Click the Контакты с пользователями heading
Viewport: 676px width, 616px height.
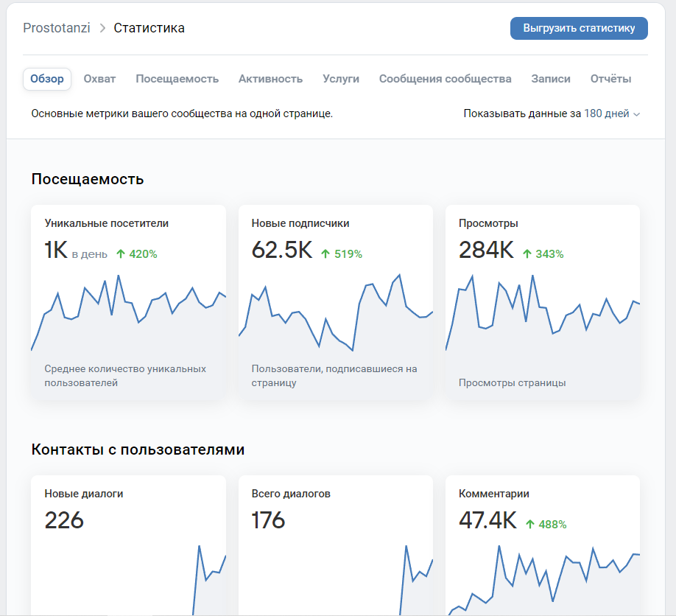pos(138,449)
